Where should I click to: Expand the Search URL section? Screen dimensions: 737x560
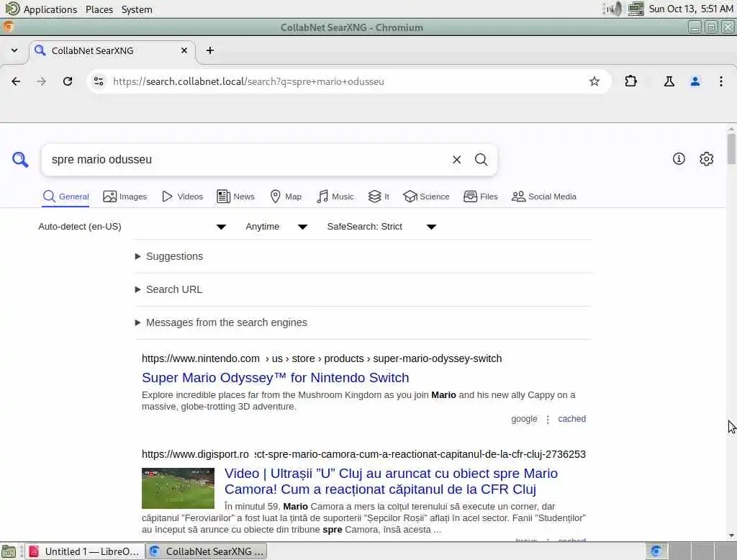click(x=168, y=289)
